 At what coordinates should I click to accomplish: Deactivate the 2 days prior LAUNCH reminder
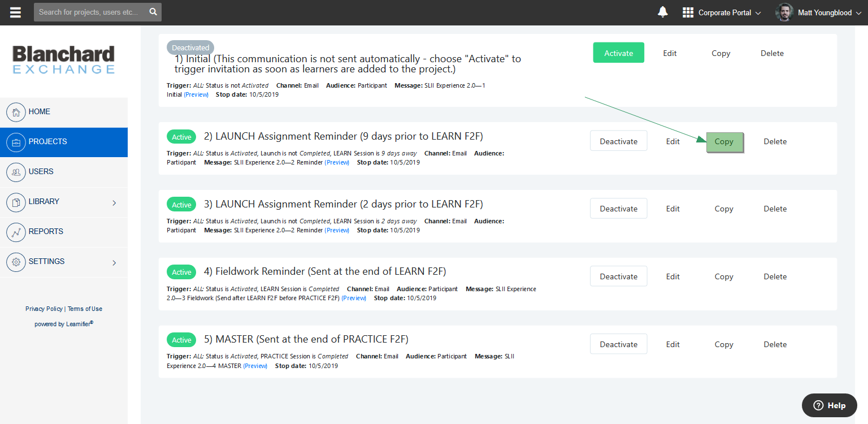[x=618, y=209]
